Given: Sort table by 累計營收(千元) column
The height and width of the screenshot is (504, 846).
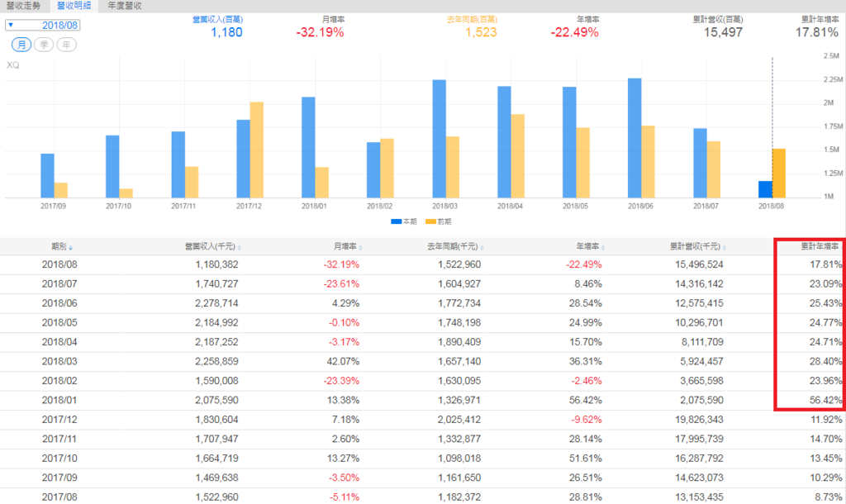Looking at the screenshot, I should [697, 246].
